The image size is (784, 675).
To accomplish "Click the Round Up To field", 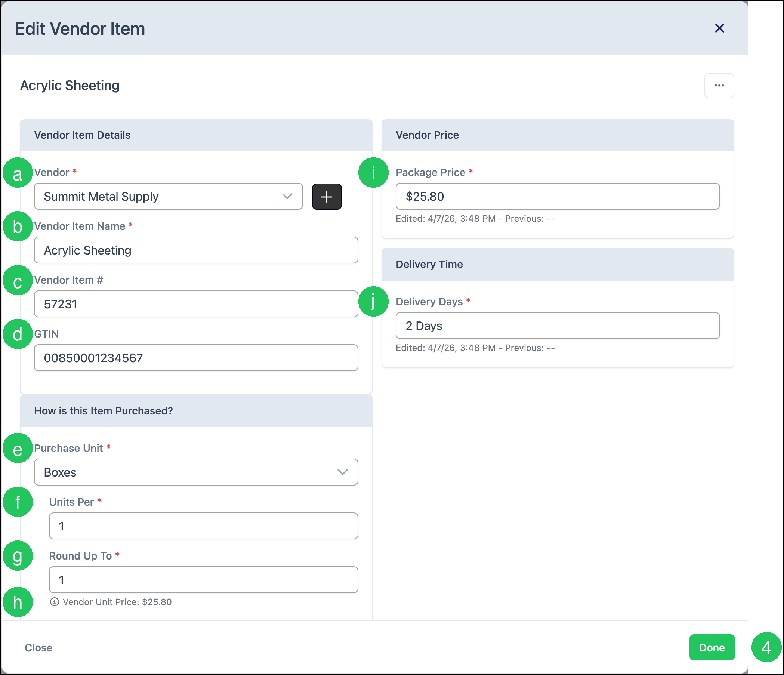I will point(204,579).
